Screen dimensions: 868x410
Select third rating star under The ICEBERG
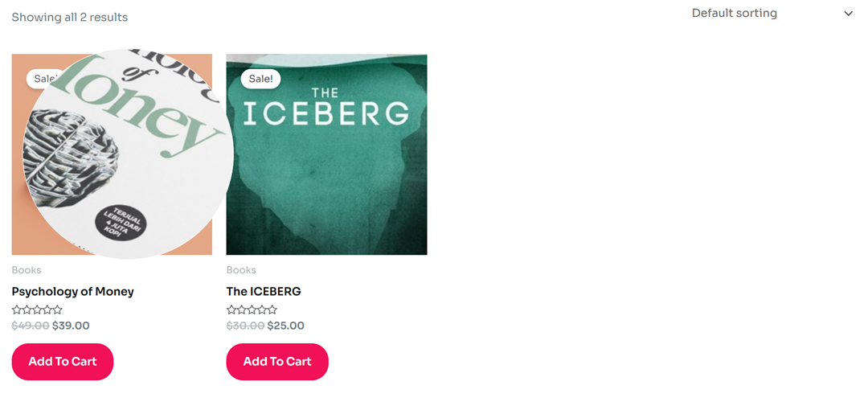pos(252,310)
